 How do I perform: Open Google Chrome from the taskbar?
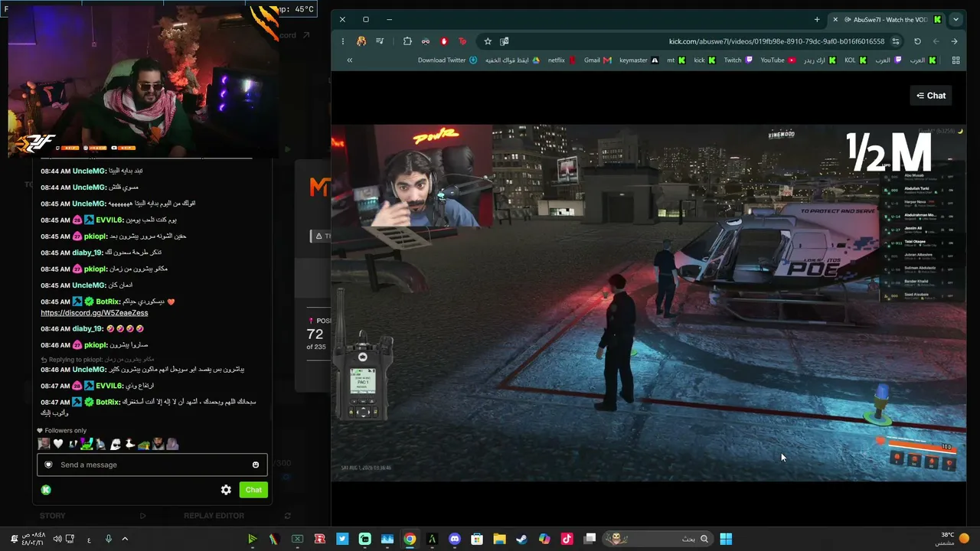pyautogui.click(x=410, y=539)
